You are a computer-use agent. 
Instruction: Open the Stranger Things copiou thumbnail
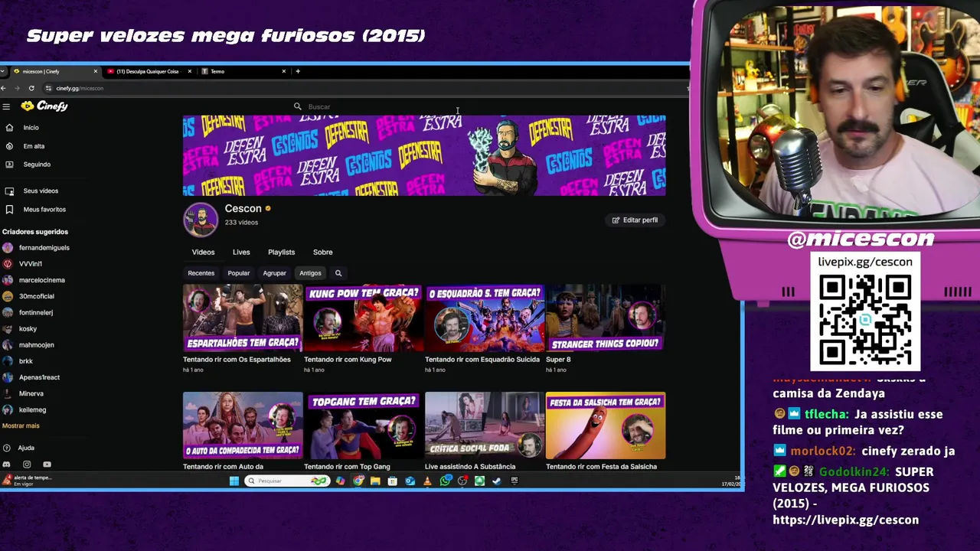(x=606, y=318)
